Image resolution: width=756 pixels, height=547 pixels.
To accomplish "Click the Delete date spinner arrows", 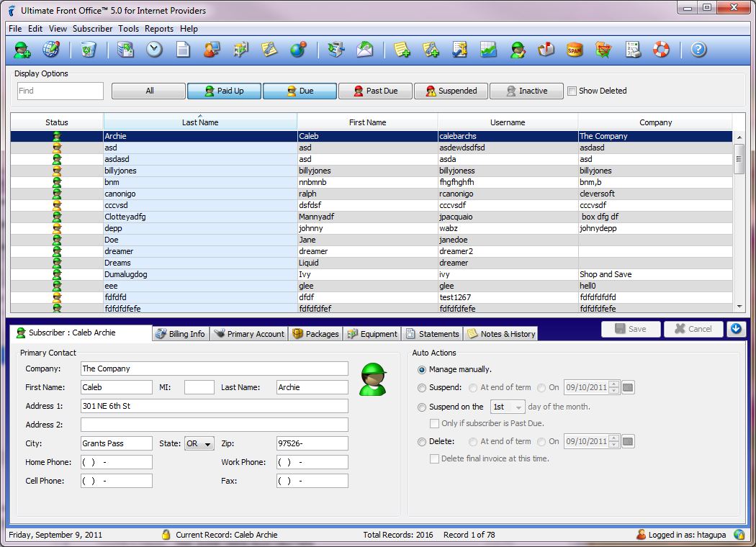I will [x=613, y=441].
